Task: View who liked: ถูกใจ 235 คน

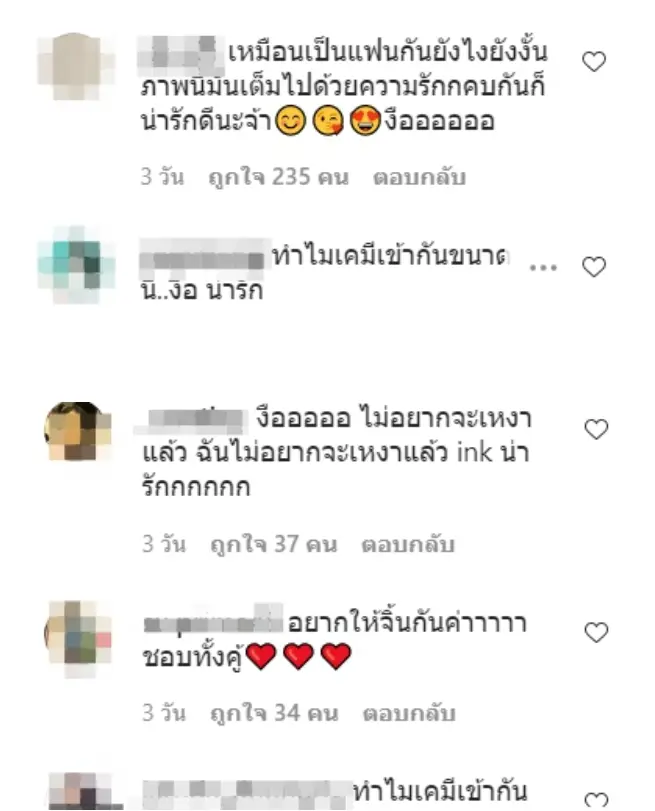Action: click(x=278, y=177)
